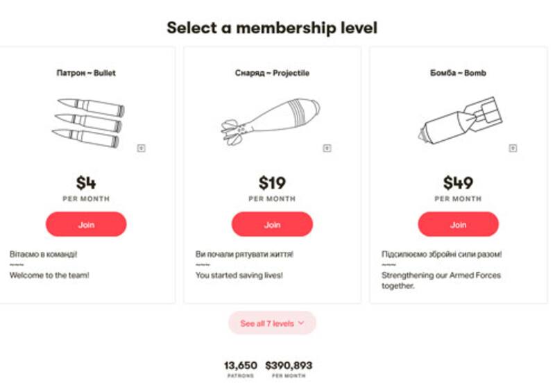This screenshot has height=392, width=555.
Task: Click small image icon under Bullet tier
Action: pos(142,148)
